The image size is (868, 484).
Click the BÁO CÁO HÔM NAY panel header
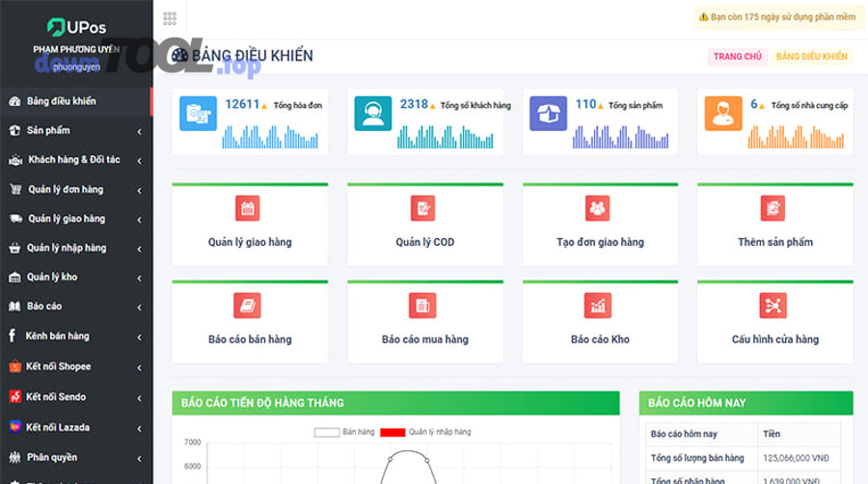click(x=746, y=403)
